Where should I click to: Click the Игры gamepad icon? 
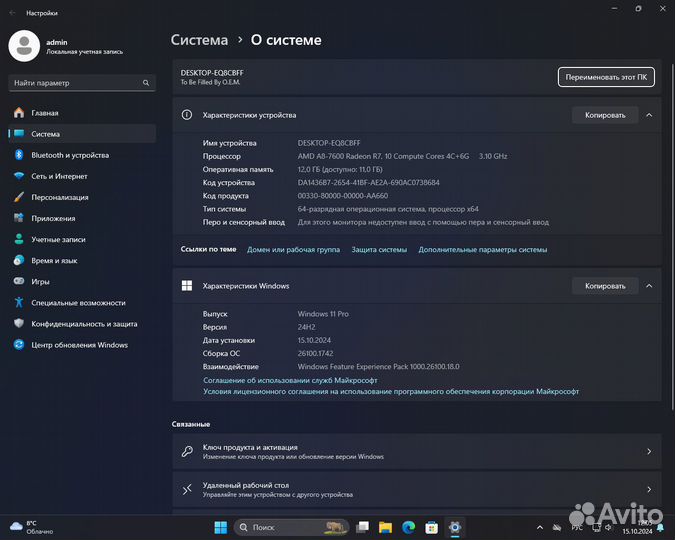19,281
